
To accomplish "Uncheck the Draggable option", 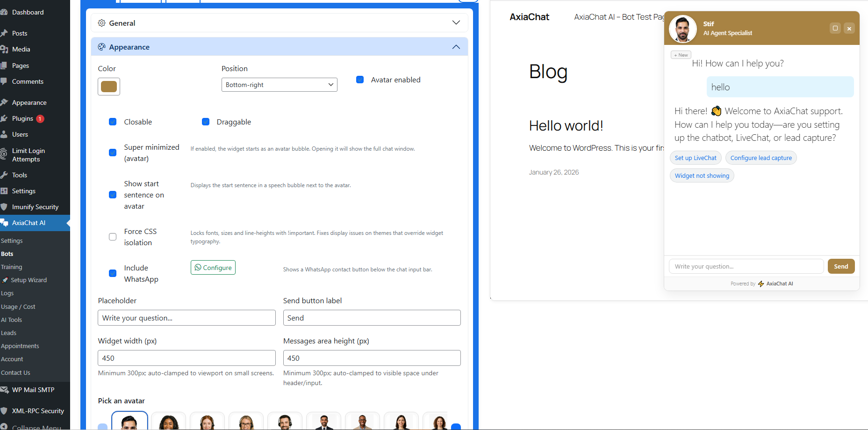I will coord(206,122).
